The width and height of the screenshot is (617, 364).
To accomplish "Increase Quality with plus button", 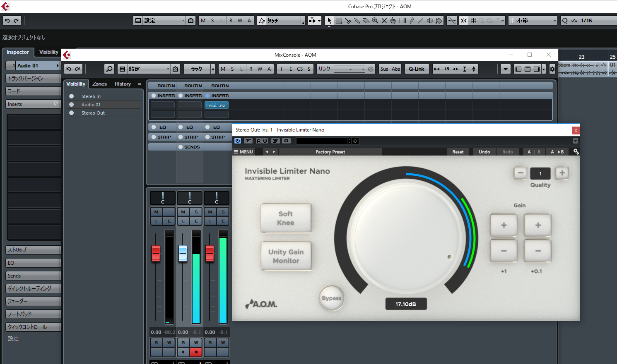I will click(x=562, y=173).
